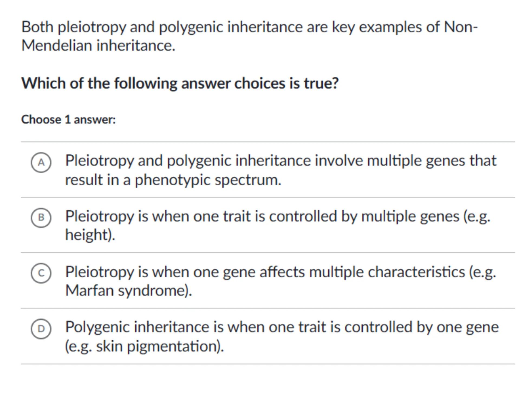This screenshot has width=532, height=415.
Task: Select radio button B
Action: pyautogui.click(x=41, y=218)
